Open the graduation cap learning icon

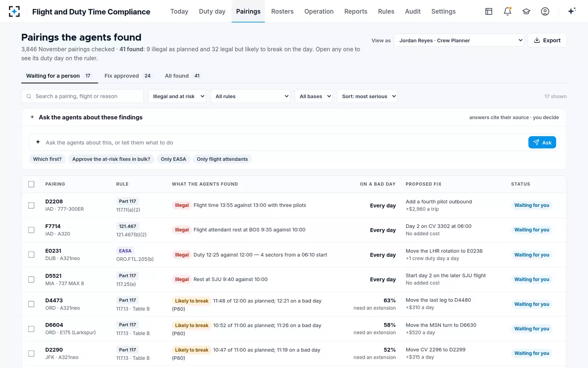(x=526, y=11)
